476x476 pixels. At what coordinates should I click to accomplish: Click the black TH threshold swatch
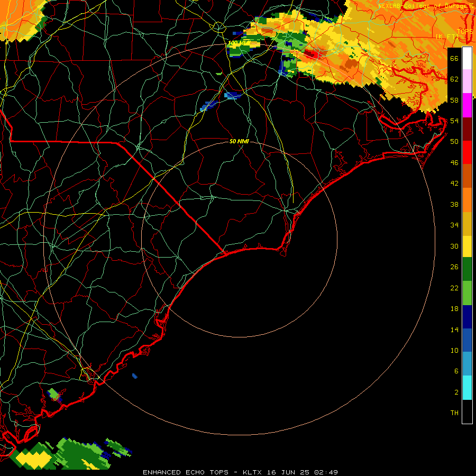[467, 411]
